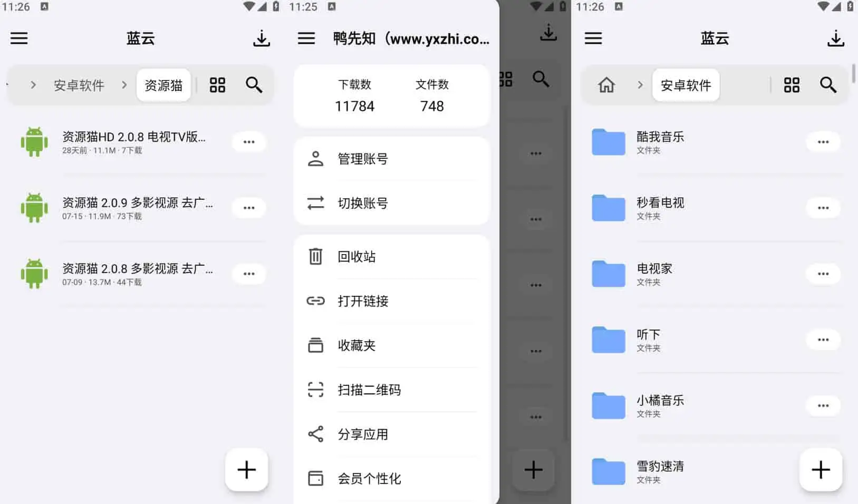The height and width of the screenshot is (504, 858).
Task: Tap the 分享应用 share icon
Action: pos(315,434)
